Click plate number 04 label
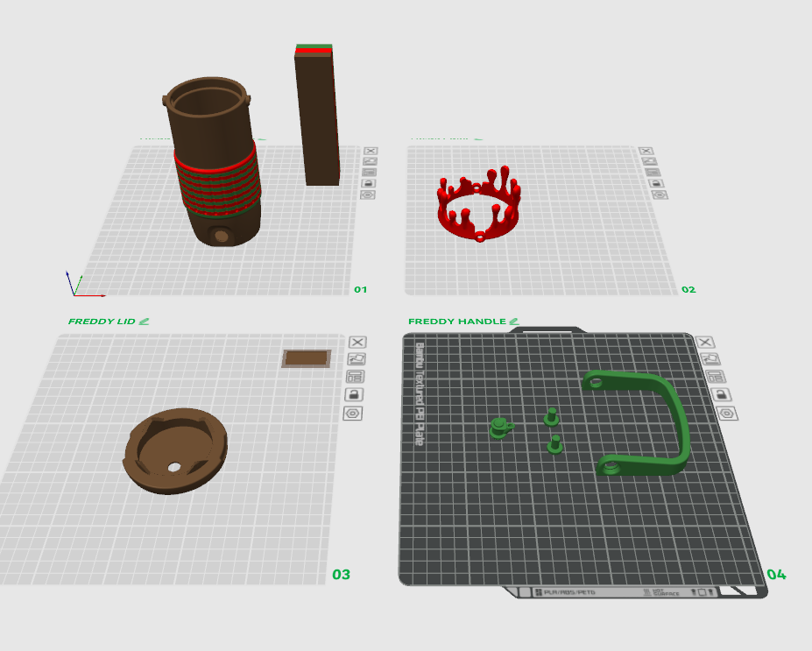This screenshot has height=651, width=812. [x=776, y=575]
